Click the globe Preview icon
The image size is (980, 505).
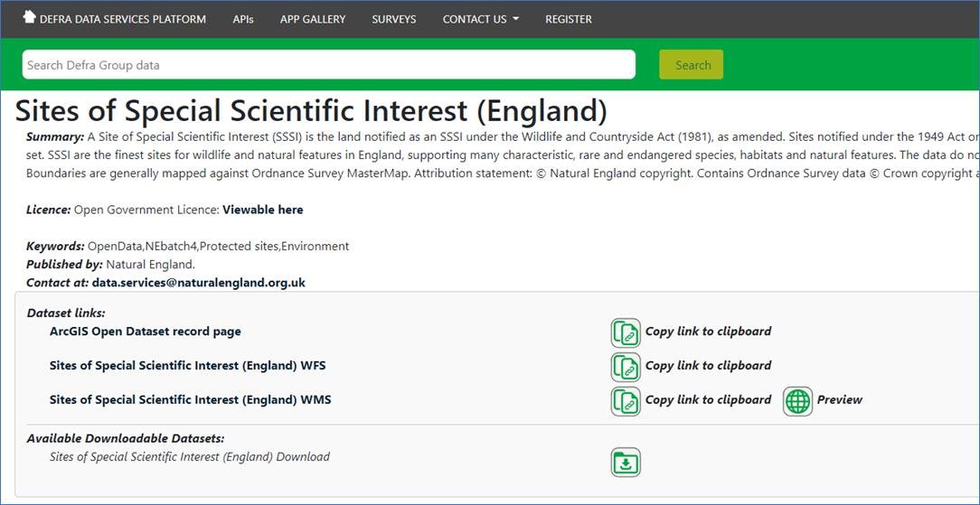(797, 401)
